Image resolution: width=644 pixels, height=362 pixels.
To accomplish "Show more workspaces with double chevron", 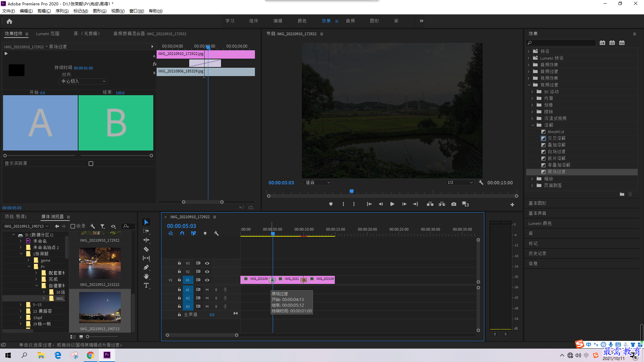I will (x=422, y=21).
